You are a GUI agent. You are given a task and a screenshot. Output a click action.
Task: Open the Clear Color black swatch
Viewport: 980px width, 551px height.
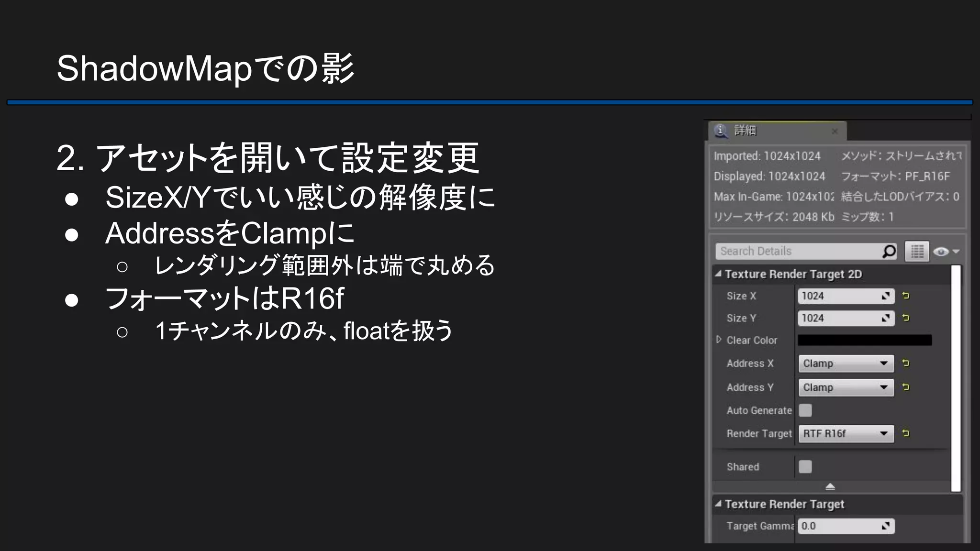[x=865, y=340]
